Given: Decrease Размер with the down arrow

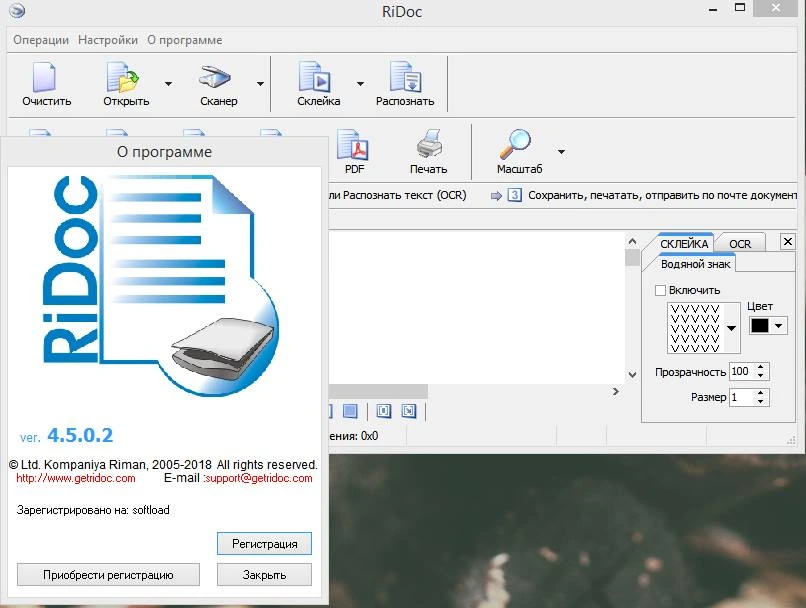Looking at the screenshot, I should point(761,402).
